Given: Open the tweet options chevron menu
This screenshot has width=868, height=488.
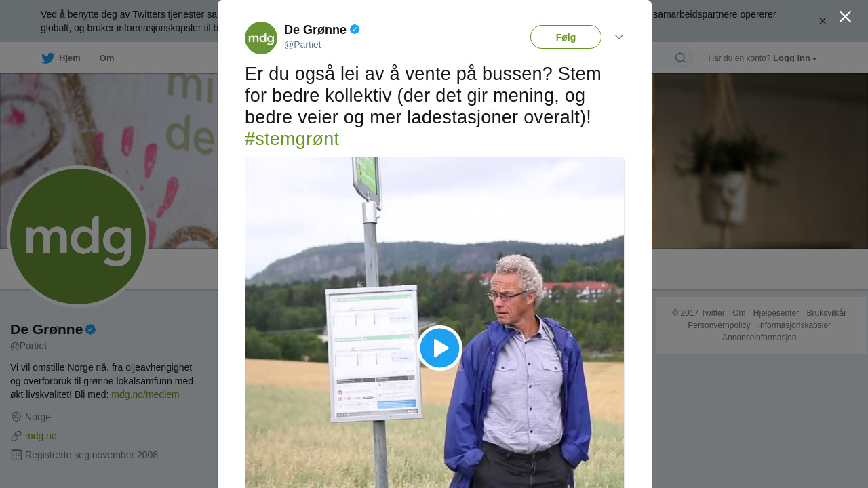Looking at the screenshot, I should coord(619,37).
